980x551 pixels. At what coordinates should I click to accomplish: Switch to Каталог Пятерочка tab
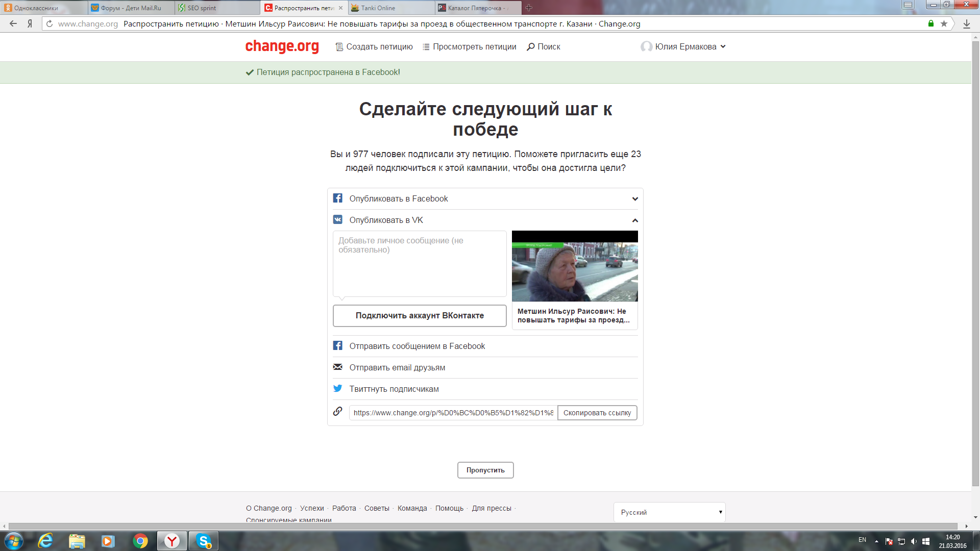[x=478, y=8]
